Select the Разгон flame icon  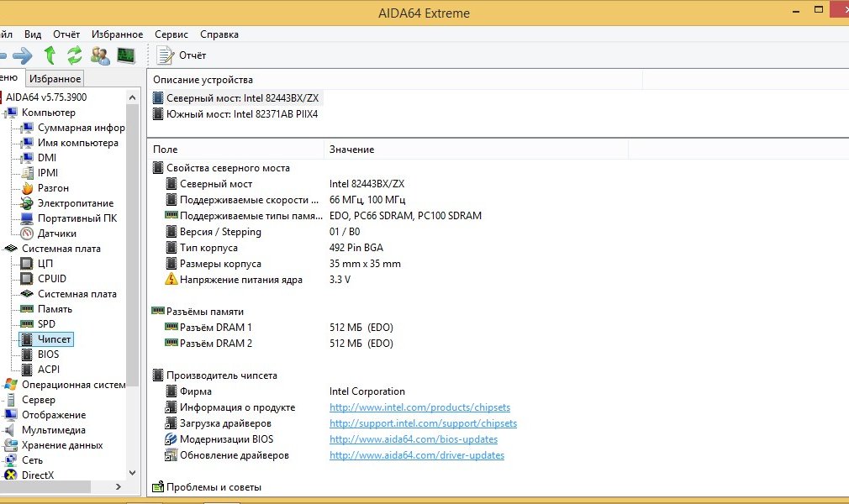(x=27, y=188)
